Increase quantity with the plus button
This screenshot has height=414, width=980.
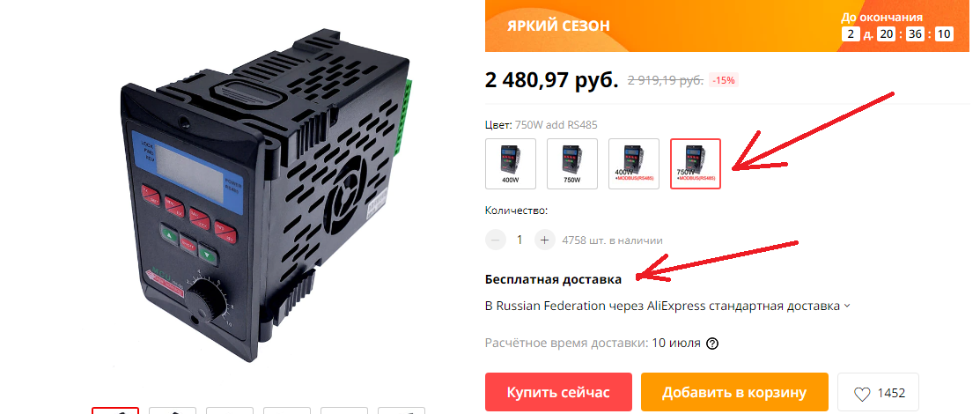pos(545,240)
